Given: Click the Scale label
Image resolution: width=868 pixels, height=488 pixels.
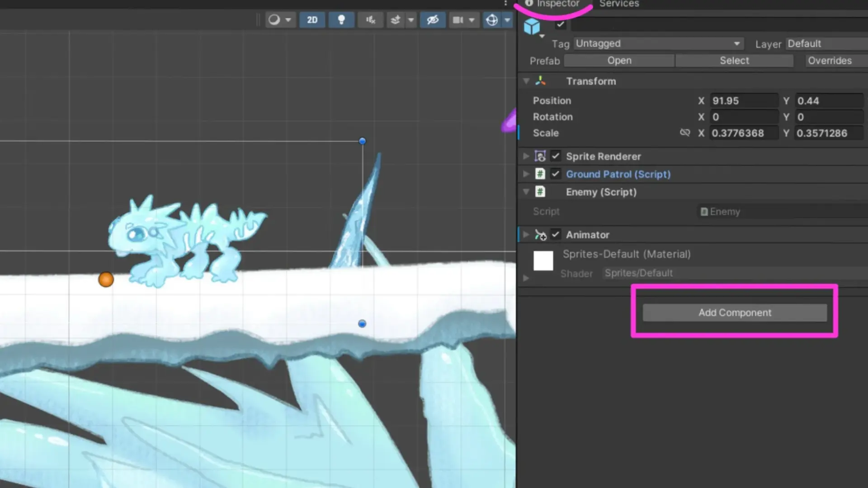Looking at the screenshot, I should [546, 133].
